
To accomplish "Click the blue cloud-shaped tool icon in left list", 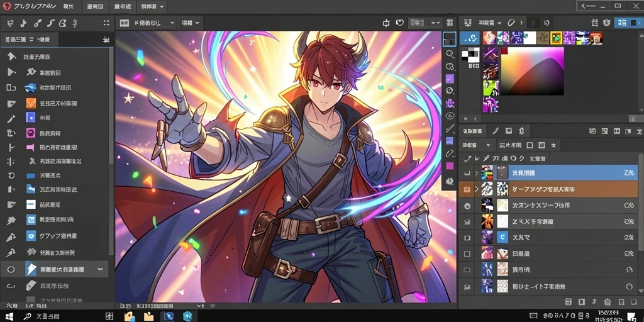I will (x=31, y=87).
